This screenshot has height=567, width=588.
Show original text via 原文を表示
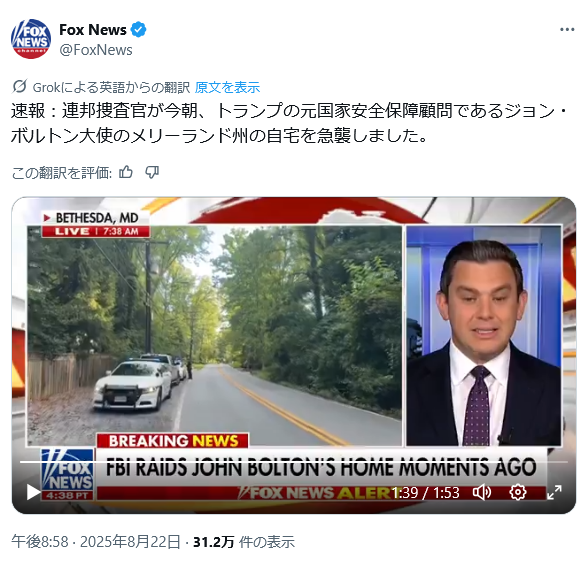[227, 87]
